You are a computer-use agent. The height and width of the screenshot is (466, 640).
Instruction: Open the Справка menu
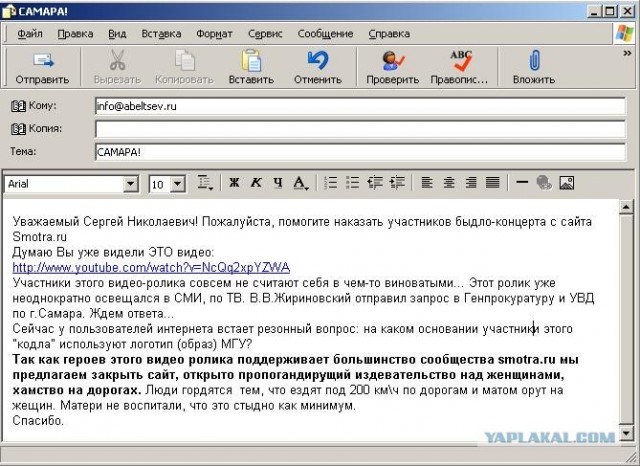pyautogui.click(x=389, y=34)
